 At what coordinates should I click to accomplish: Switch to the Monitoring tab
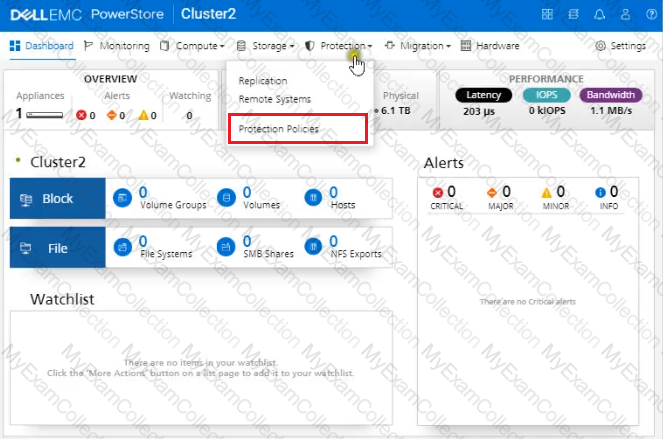[x=117, y=46]
